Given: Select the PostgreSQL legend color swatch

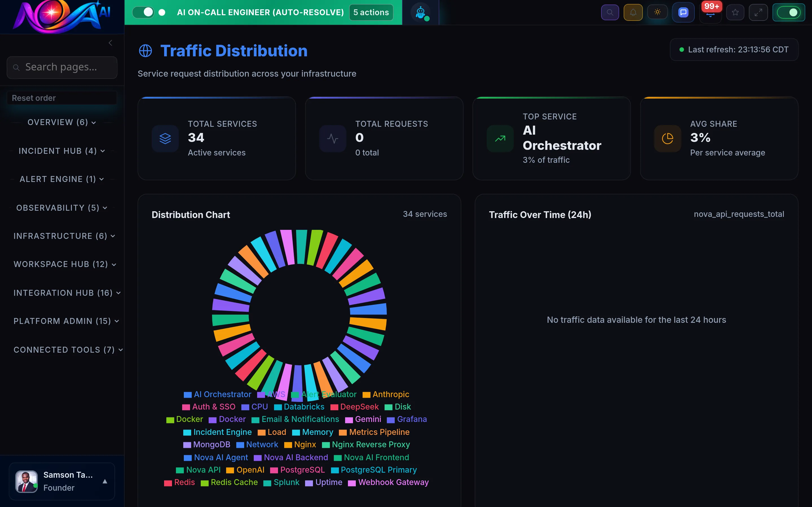Looking at the screenshot, I should (x=275, y=470).
